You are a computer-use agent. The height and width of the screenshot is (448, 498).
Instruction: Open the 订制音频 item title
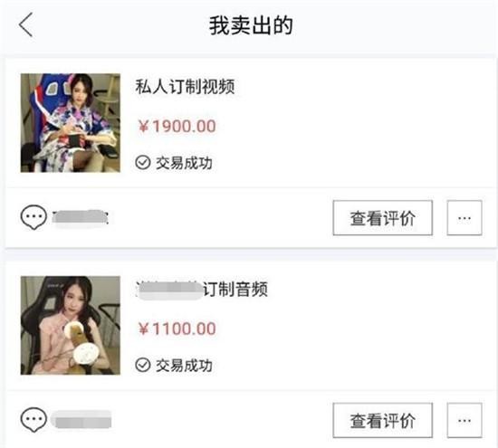201,289
